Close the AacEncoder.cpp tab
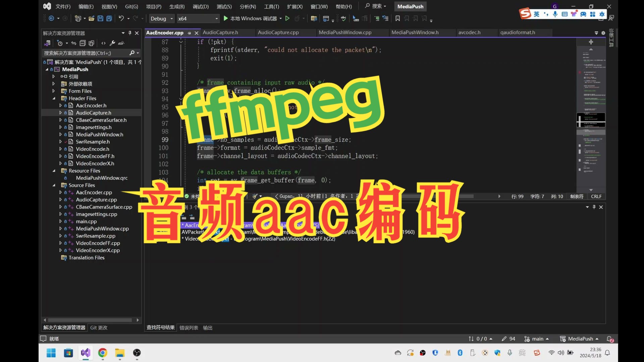The height and width of the screenshot is (362, 644). (x=197, y=33)
